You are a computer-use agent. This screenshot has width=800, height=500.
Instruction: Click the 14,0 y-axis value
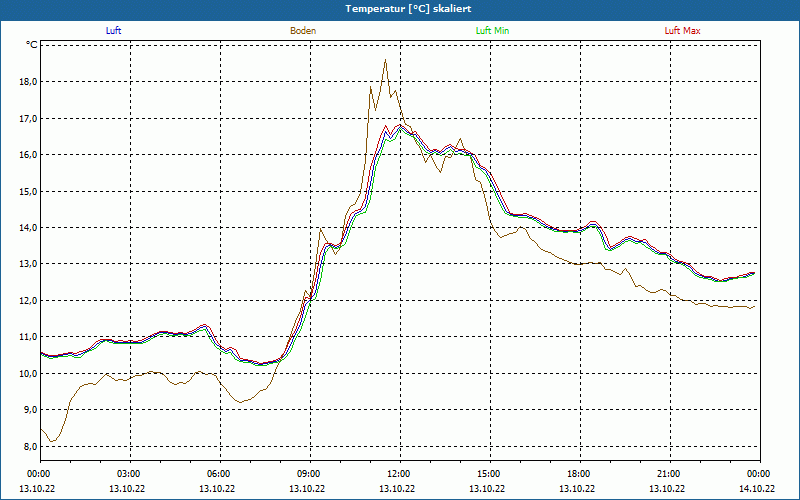tap(29, 228)
